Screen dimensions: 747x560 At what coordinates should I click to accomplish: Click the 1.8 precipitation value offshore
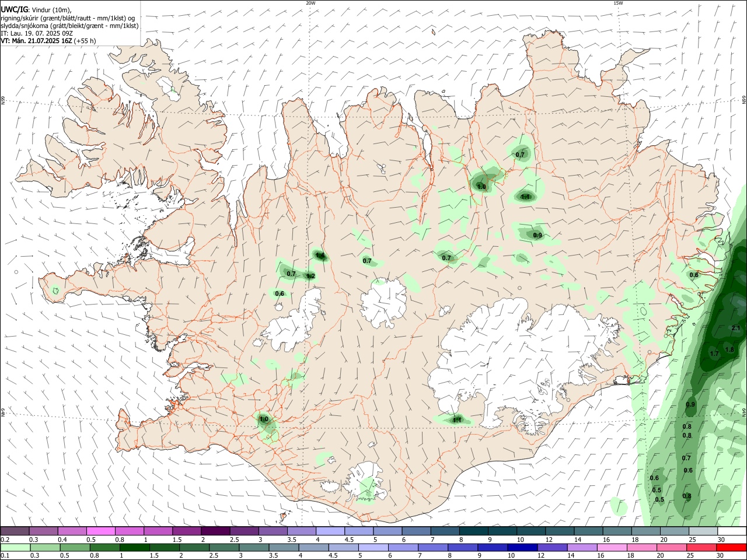pos(729,350)
